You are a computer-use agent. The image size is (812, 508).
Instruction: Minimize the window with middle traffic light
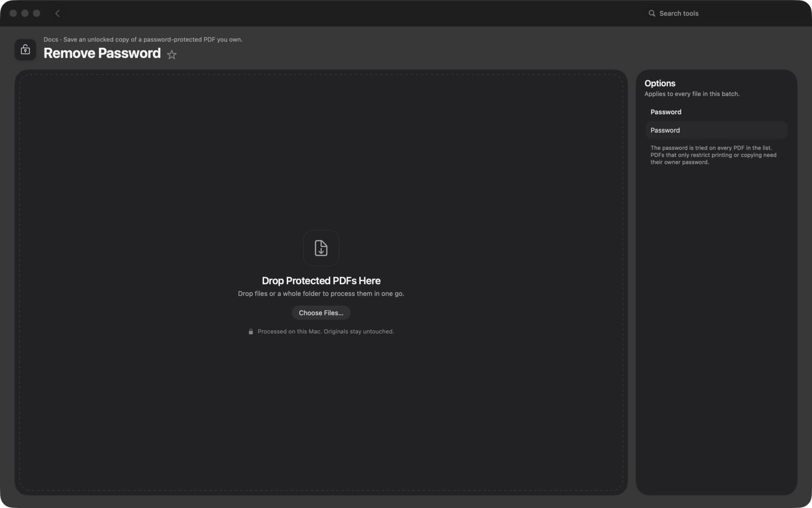25,13
